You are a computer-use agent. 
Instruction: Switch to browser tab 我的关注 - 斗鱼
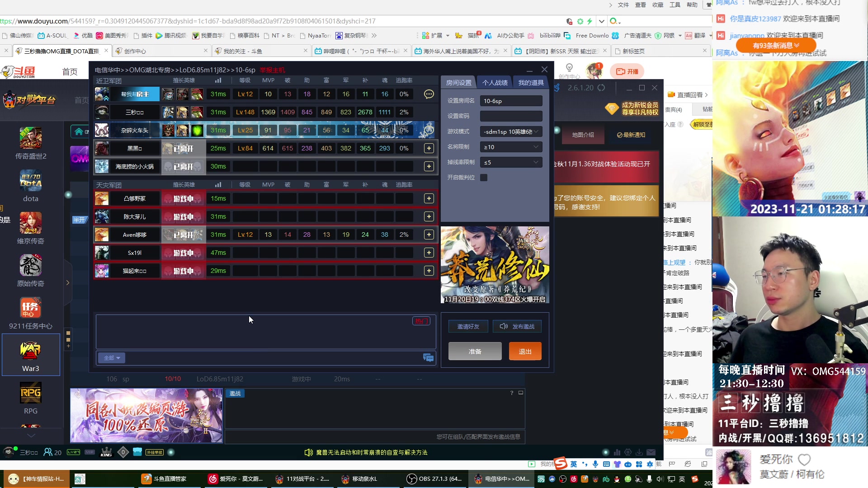pos(261,51)
